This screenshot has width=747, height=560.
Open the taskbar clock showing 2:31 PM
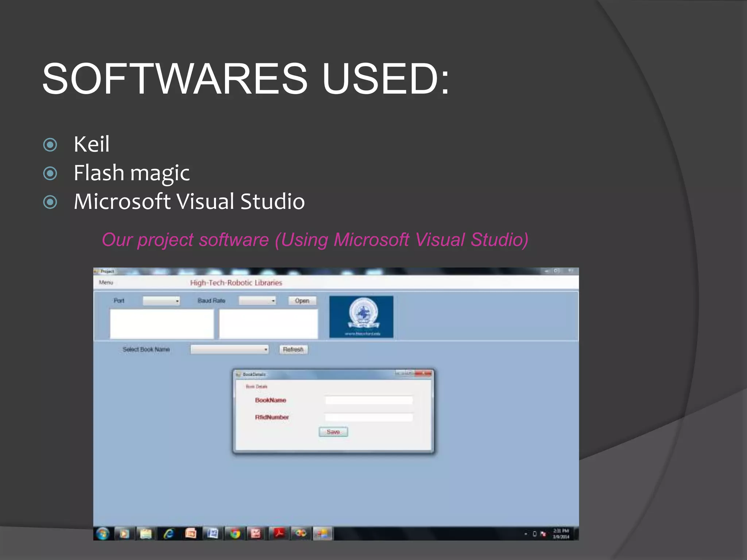click(x=561, y=534)
